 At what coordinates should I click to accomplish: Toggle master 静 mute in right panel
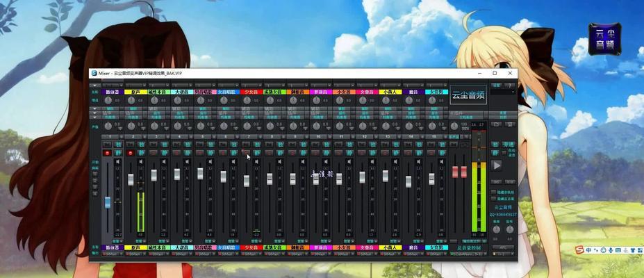(496, 153)
